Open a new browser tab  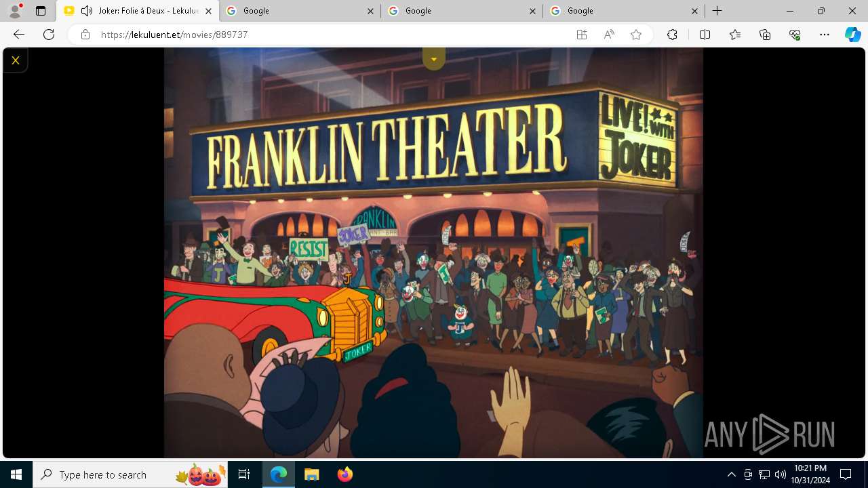[717, 11]
